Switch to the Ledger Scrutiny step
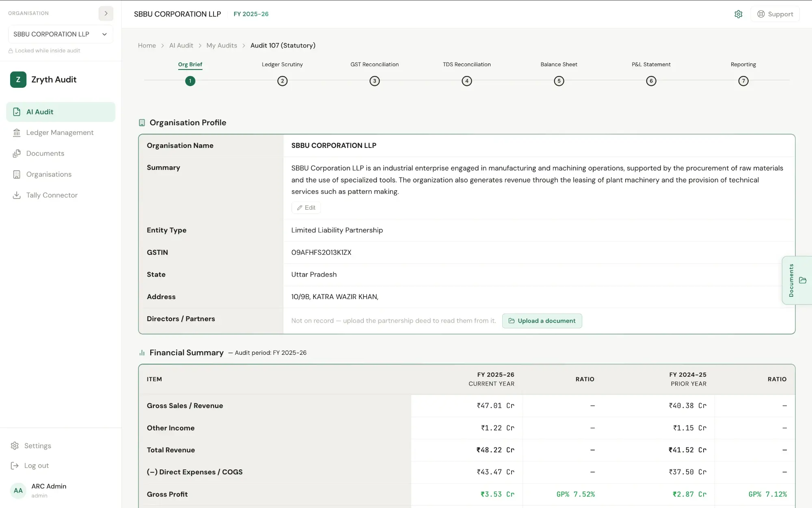This screenshot has width=812, height=508. tap(282, 64)
